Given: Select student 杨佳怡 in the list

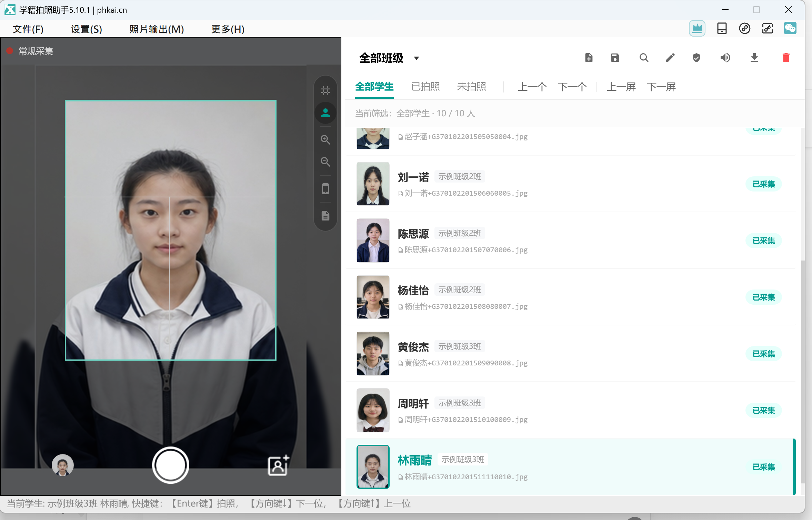Looking at the screenshot, I should pos(570,297).
